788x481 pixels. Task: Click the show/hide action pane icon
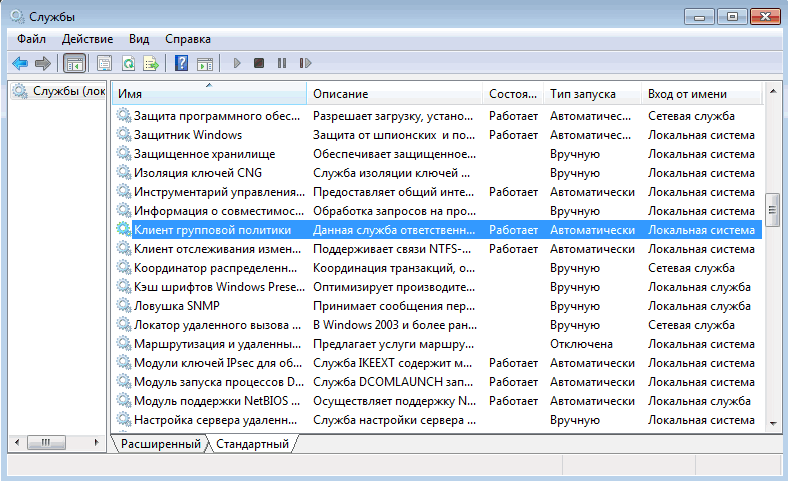[x=205, y=63]
